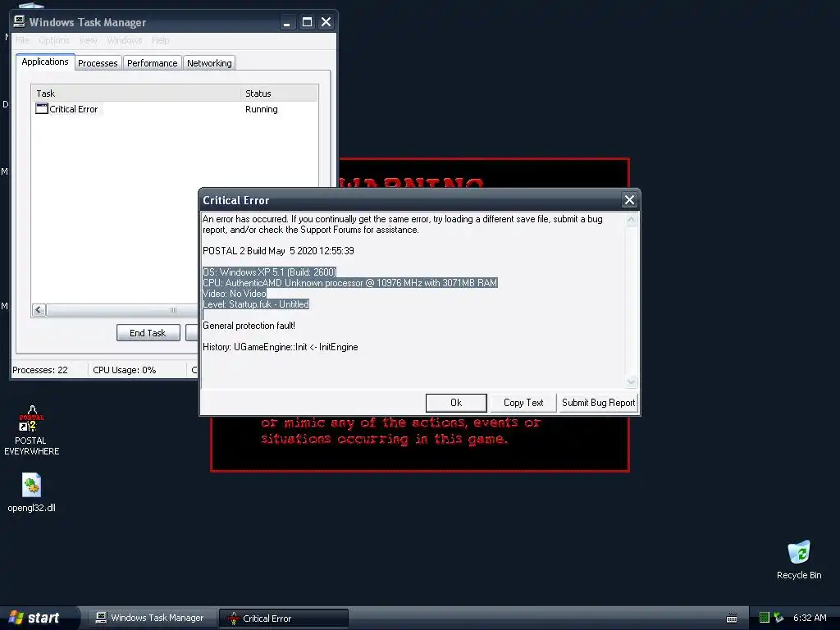840x630 pixels.
Task: Select the Windows Task Manager taskbar button
Action: click(151, 619)
